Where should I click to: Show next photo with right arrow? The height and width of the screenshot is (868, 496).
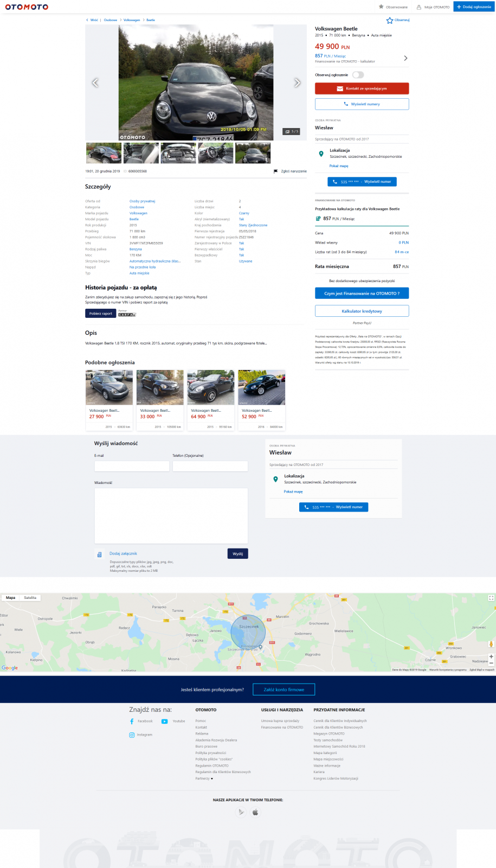click(x=297, y=82)
